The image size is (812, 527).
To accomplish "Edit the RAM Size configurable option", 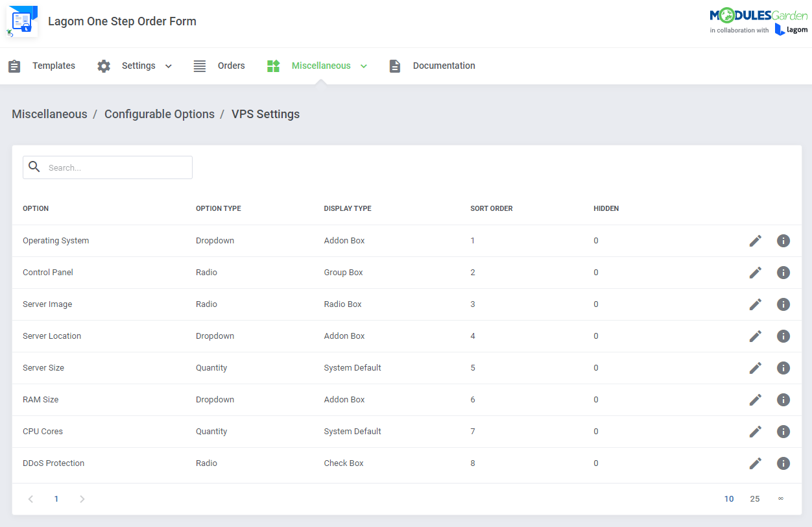I will 755,399.
